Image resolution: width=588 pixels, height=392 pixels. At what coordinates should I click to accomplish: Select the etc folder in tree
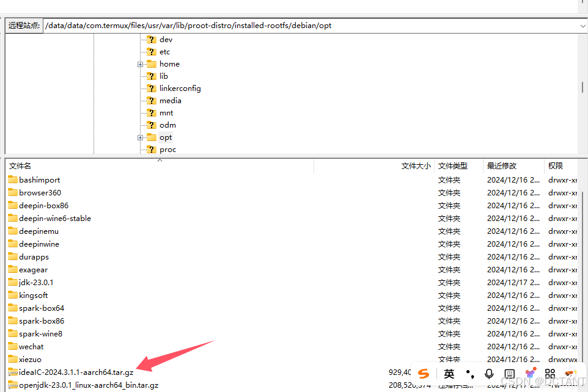pyautogui.click(x=164, y=52)
